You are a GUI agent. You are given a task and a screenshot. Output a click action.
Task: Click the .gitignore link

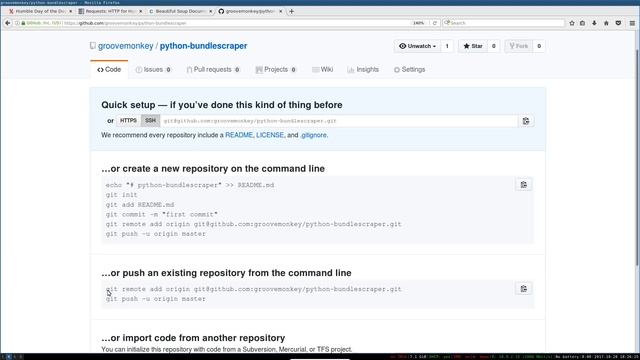coord(313,135)
